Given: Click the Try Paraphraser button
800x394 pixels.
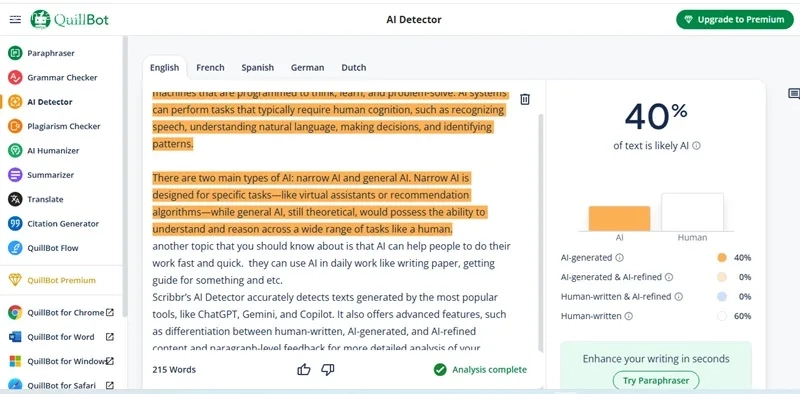Looking at the screenshot, I should click(x=656, y=380).
